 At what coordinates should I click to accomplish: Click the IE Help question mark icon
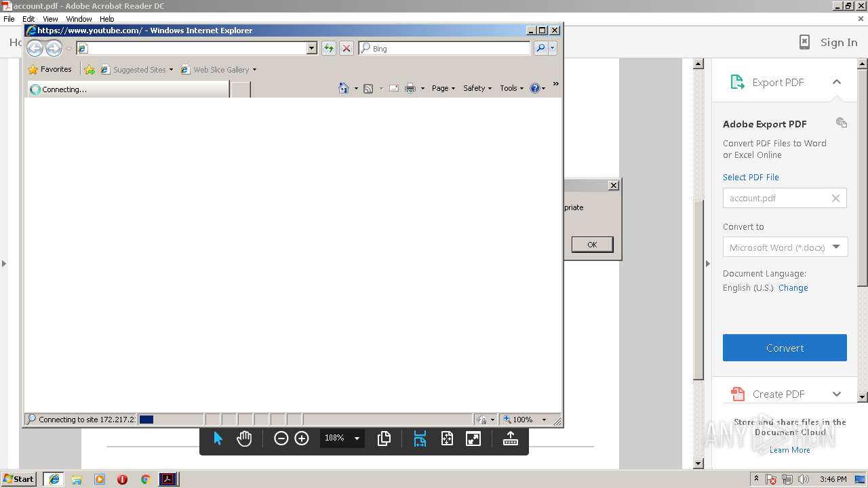click(534, 88)
